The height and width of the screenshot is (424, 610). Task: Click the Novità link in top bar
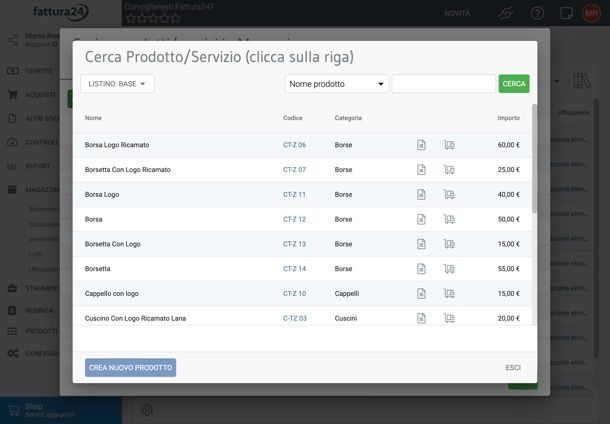(x=457, y=13)
